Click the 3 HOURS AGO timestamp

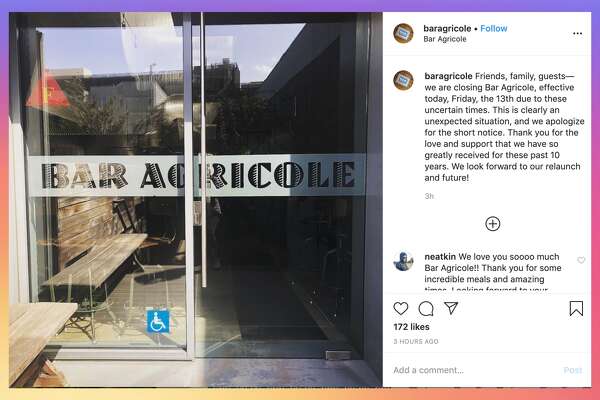point(416,341)
